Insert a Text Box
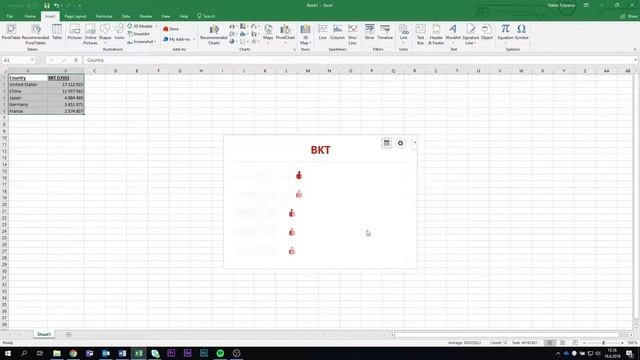Image resolution: width=640 pixels, height=360 pixels. tap(420, 34)
